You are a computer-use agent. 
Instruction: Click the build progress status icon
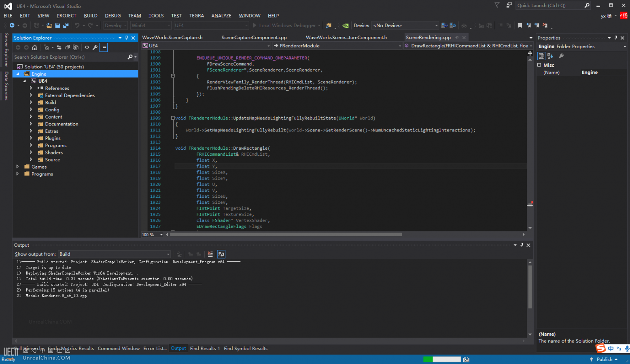click(467, 359)
